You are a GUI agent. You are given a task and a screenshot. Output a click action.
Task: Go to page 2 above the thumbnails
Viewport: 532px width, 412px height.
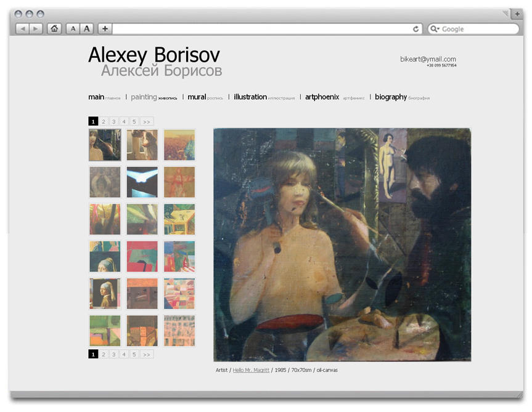[104, 121]
